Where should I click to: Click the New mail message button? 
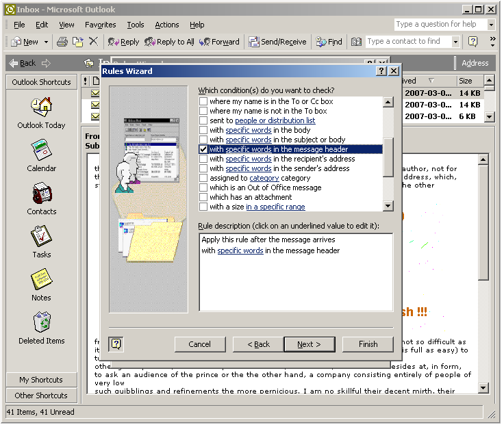tap(25, 42)
